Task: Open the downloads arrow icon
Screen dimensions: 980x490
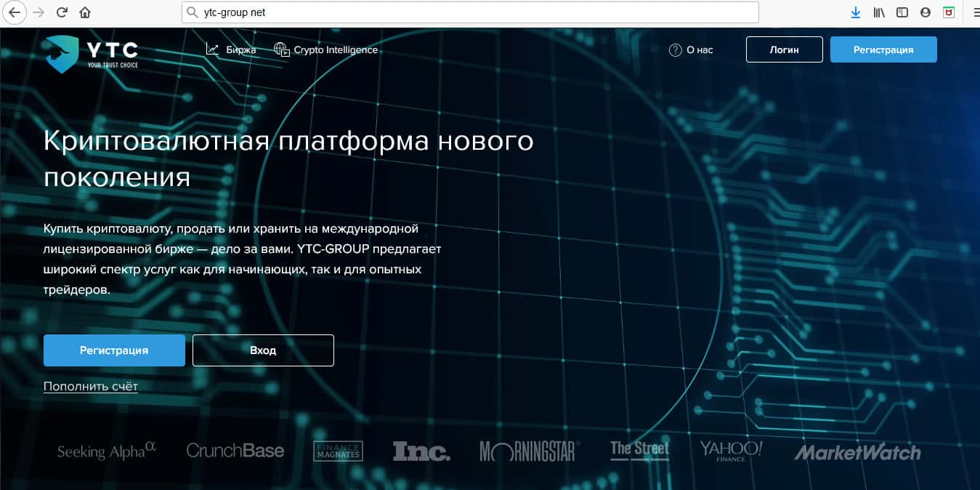Action: (856, 12)
